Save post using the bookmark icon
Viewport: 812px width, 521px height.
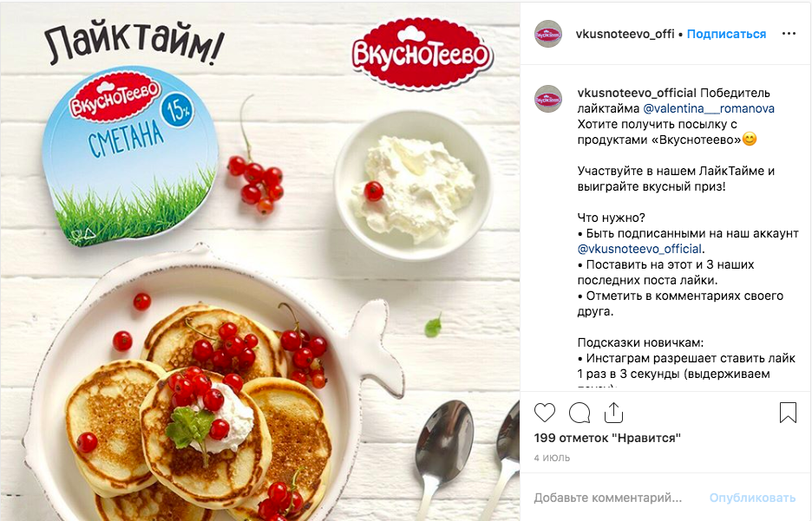tap(788, 413)
